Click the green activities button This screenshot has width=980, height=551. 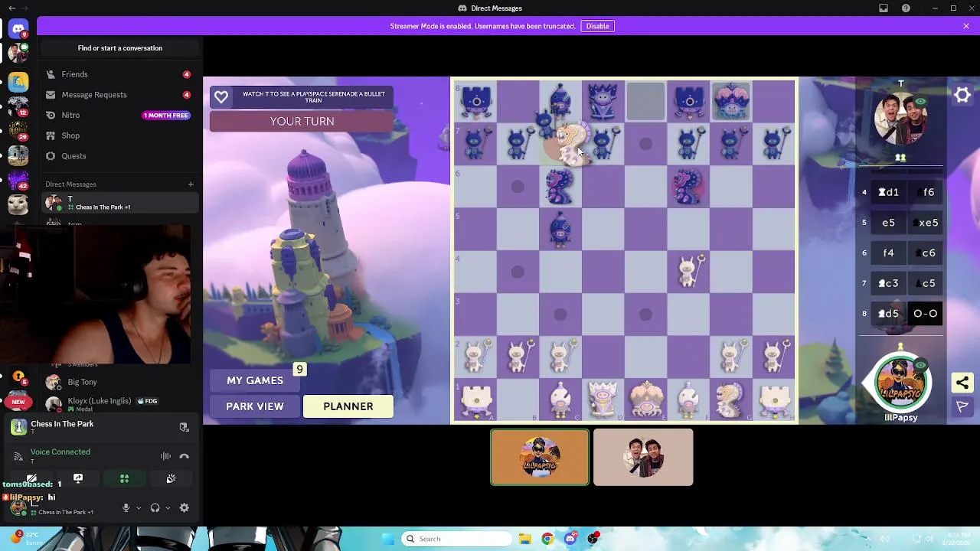[x=124, y=478]
